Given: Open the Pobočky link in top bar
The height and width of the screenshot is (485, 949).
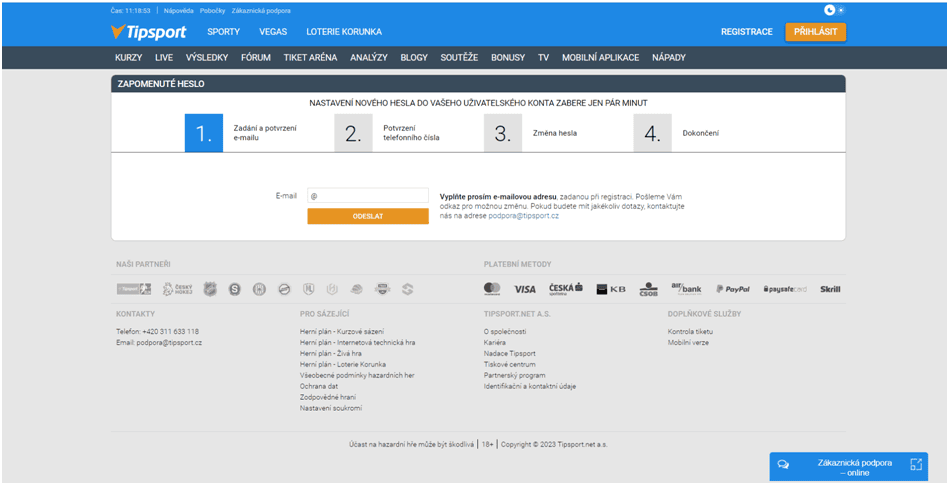Looking at the screenshot, I should coord(212,11).
